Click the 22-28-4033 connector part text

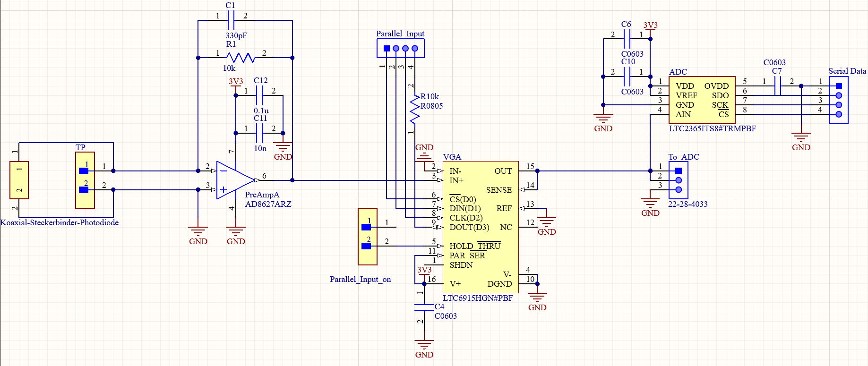688,204
